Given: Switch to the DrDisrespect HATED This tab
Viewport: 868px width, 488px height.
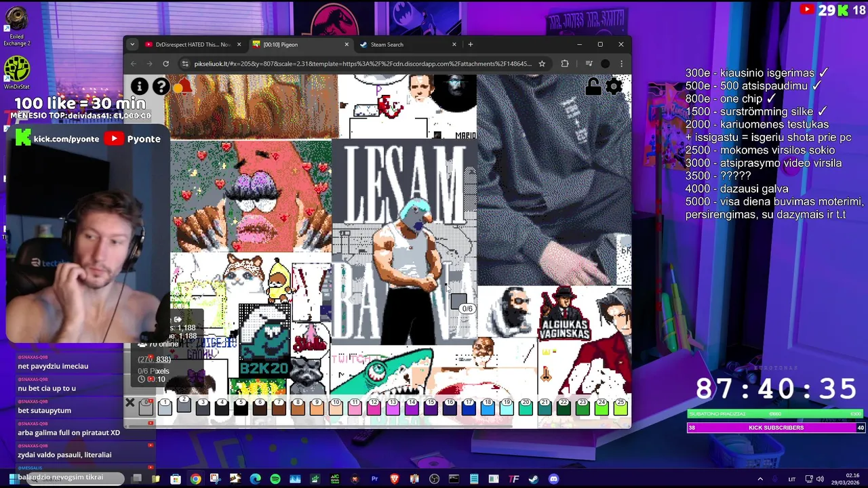Looking at the screenshot, I should 193,45.
